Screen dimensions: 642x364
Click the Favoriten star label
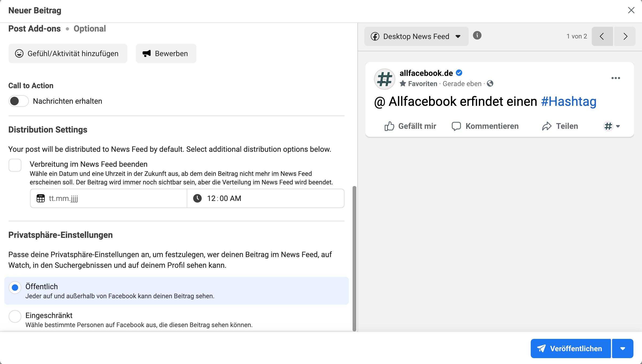(418, 84)
